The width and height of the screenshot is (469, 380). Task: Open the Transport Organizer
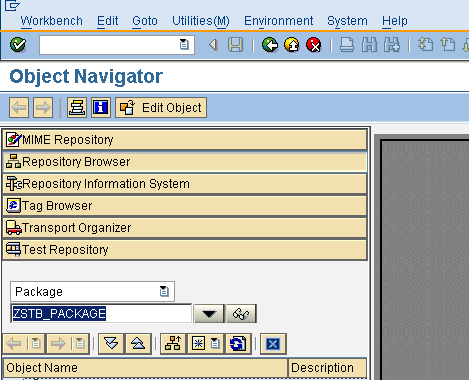(x=185, y=228)
